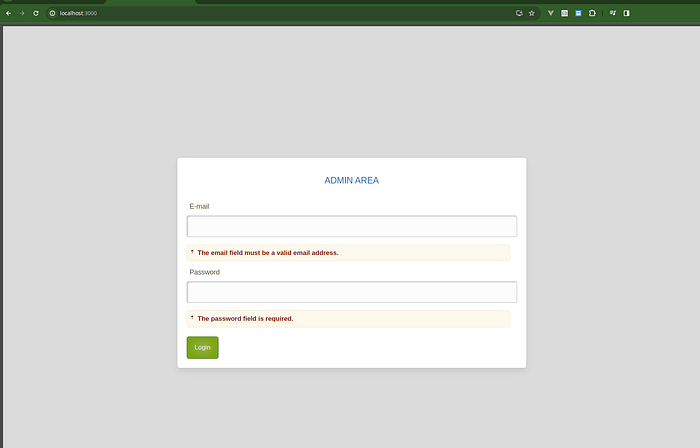Image resolution: width=700 pixels, height=448 pixels.
Task: Click the blue square extension icon
Action: [x=578, y=13]
